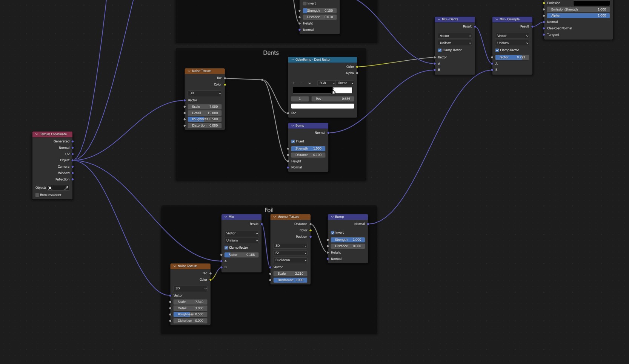Collapse the Noise Texture node in Foil
This screenshot has width=629, height=364.
(174, 266)
